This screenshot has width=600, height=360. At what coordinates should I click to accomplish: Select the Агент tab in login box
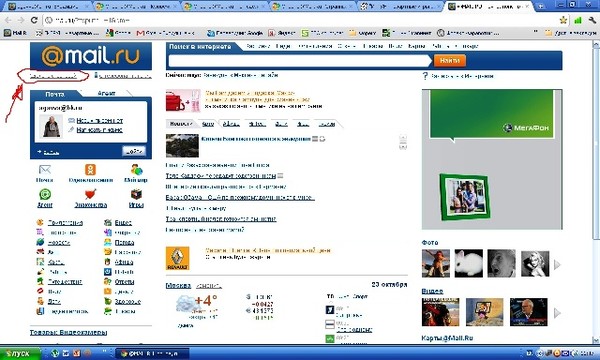point(106,93)
